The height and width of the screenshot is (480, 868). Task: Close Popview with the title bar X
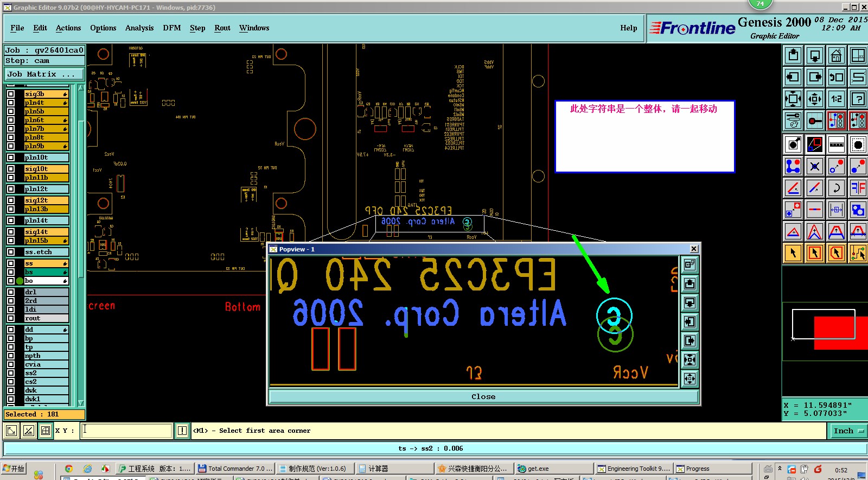point(694,249)
